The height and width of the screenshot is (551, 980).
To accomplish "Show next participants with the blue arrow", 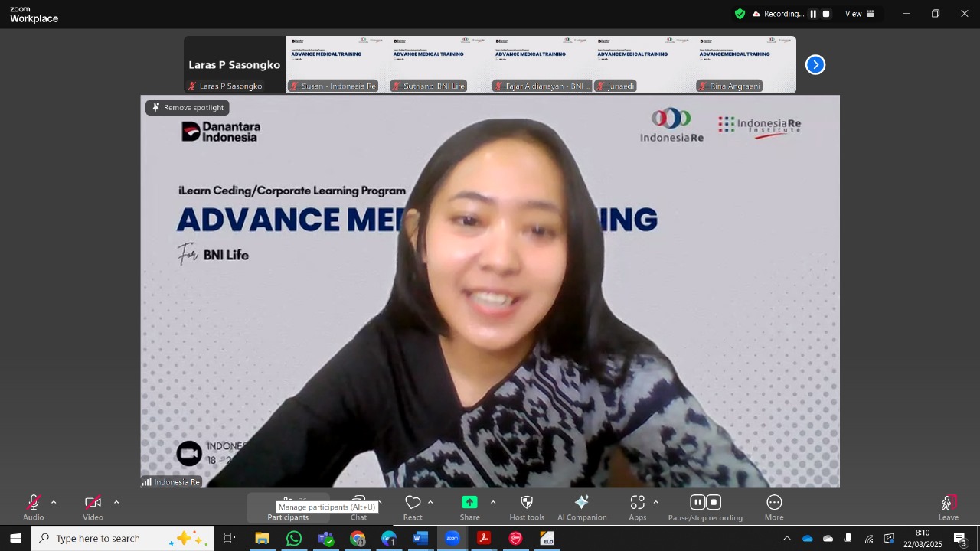I will pos(815,65).
